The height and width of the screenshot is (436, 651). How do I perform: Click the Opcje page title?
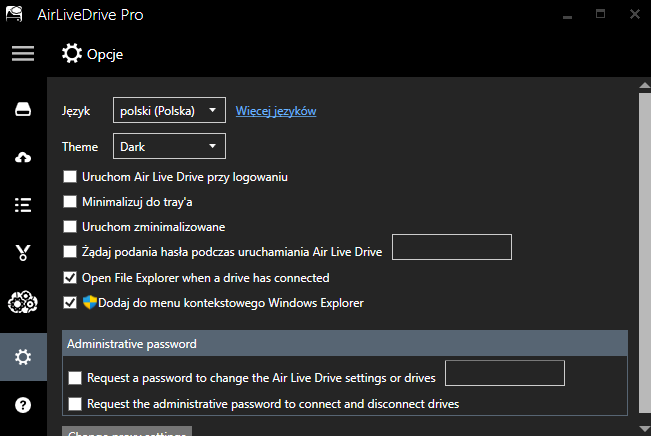105,54
